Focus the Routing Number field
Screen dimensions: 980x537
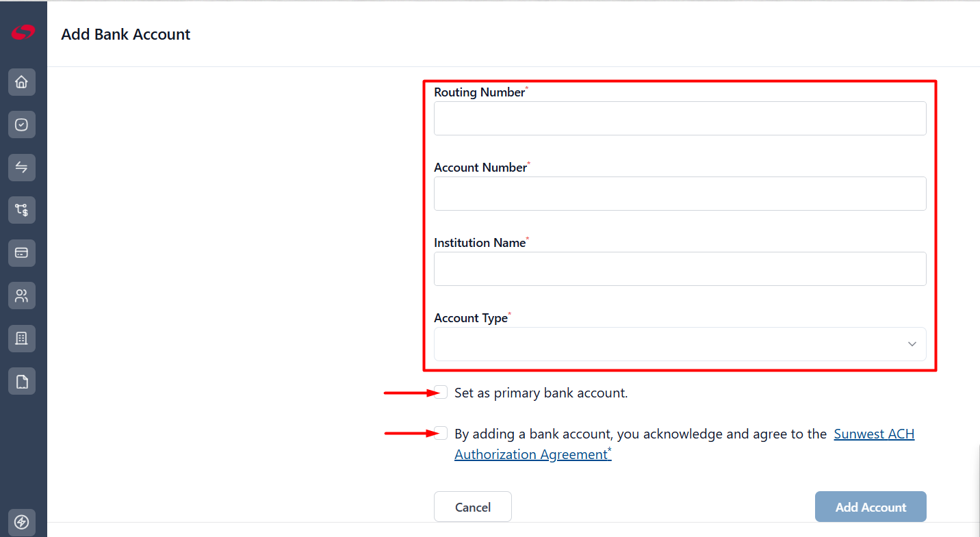coord(680,118)
